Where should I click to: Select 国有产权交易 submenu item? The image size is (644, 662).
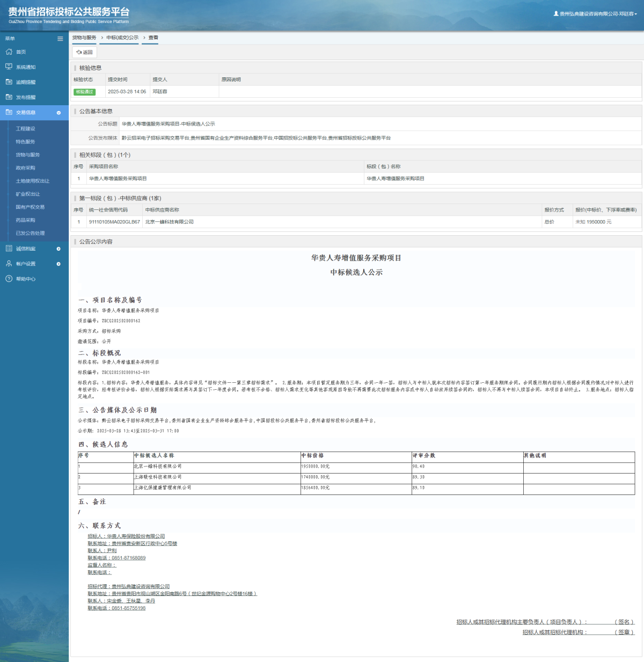tap(30, 207)
